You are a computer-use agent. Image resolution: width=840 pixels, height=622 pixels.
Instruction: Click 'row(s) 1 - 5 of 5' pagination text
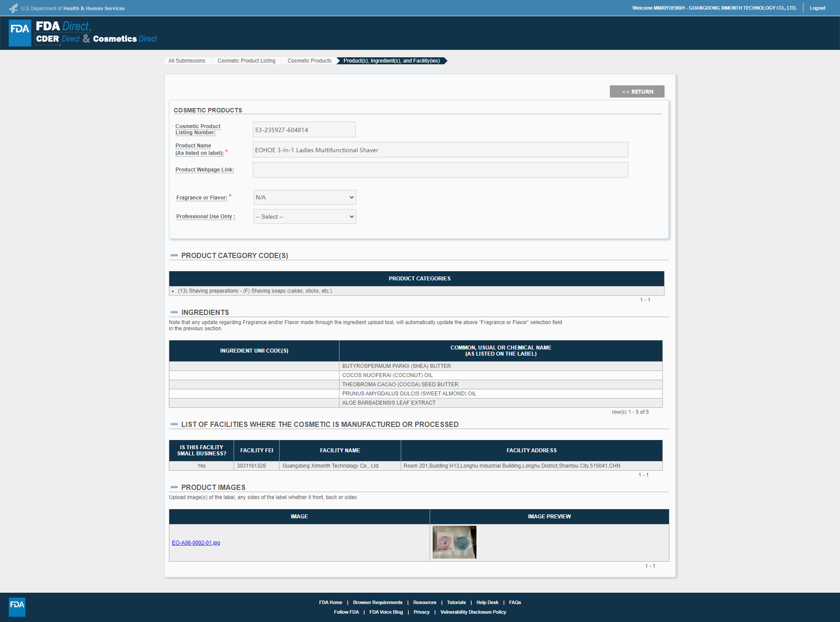(630, 412)
